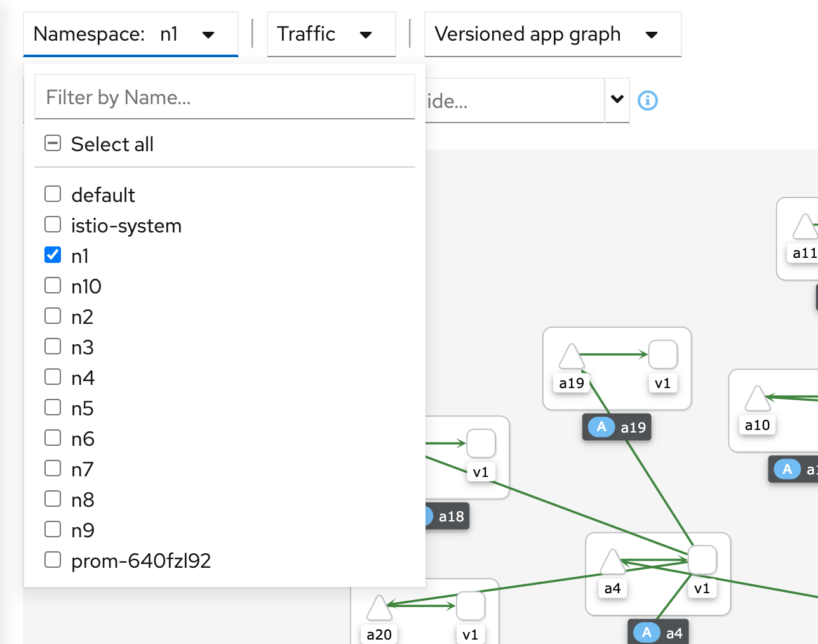This screenshot has width=818, height=644.
Task: Check the n8 namespace checkbox
Action: [53, 499]
